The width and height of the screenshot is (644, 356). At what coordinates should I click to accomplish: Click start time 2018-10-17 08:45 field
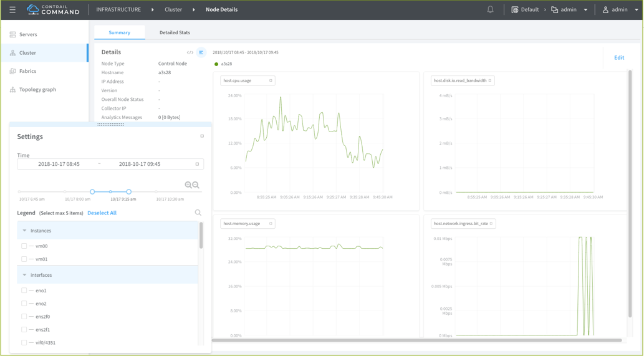(59, 164)
